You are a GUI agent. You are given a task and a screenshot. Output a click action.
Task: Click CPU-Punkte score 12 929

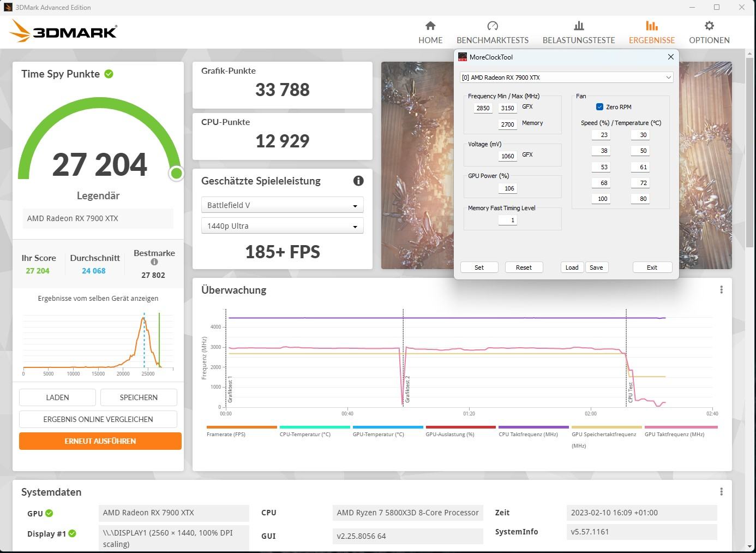click(x=282, y=141)
